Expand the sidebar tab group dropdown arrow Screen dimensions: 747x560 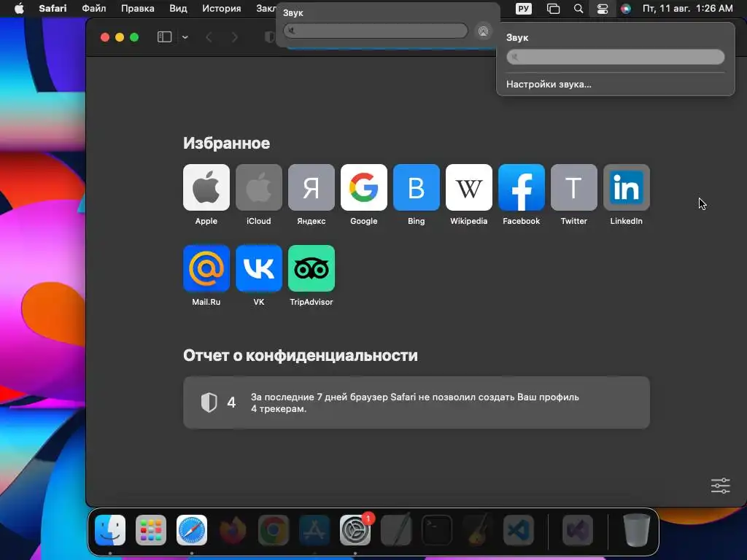(x=185, y=37)
